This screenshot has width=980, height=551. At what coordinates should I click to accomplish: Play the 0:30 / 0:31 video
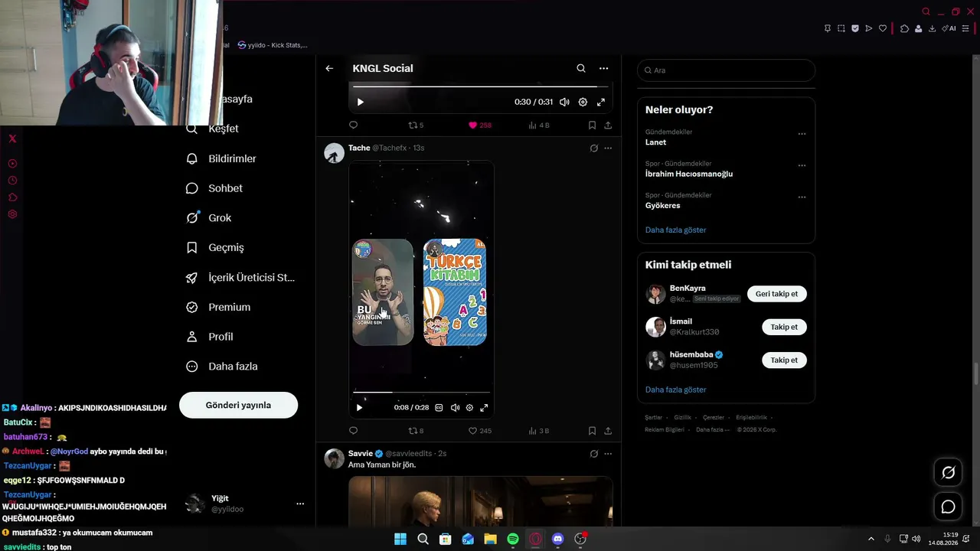[360, 102]
